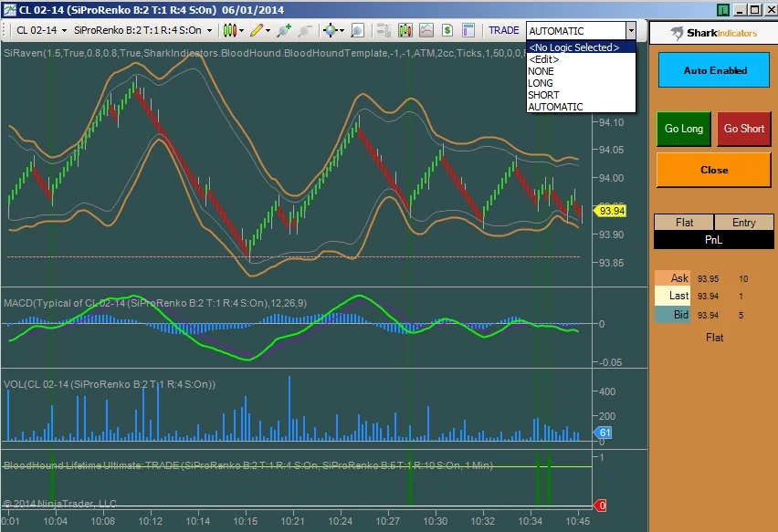Viewport: 778px width, 532px height.
Task: Click the Go Short button
Action: (x=744, y=129)
